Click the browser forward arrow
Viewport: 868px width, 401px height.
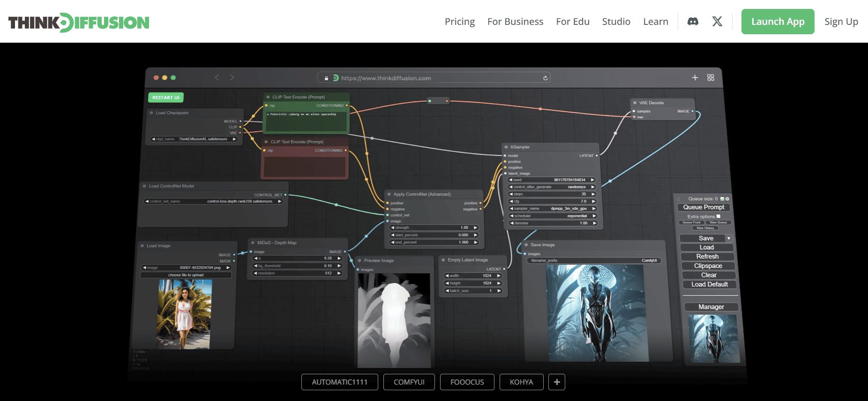[232, 77]
